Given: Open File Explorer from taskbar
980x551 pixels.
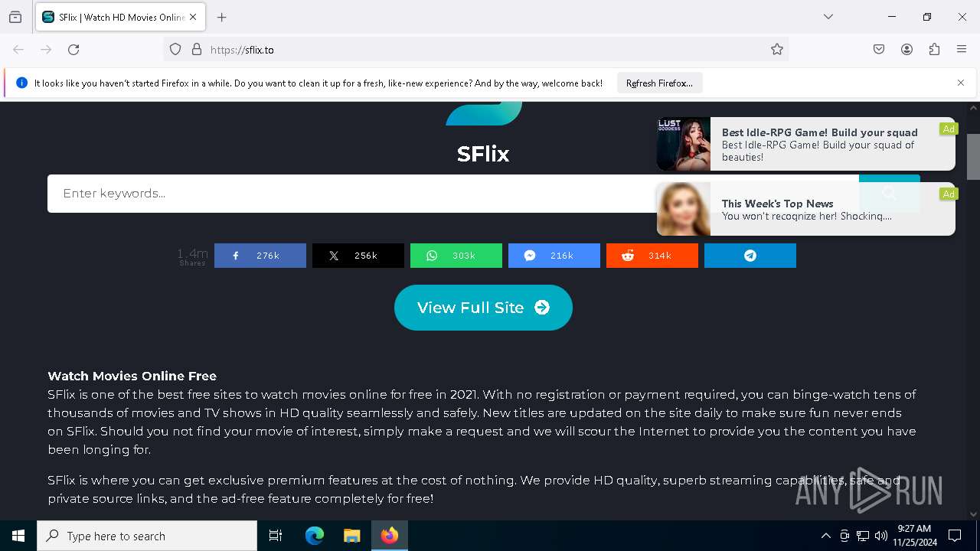Looking at the screenshot, I should coord(352,536).
